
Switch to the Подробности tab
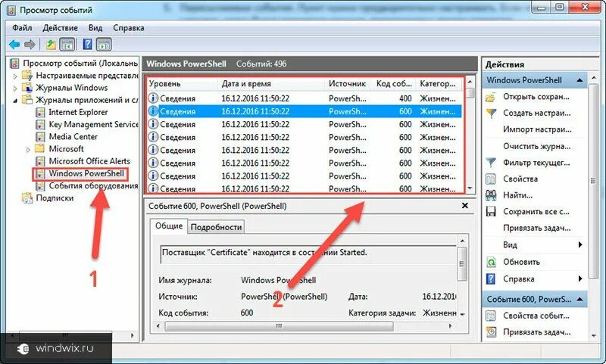tap(216, 227)
